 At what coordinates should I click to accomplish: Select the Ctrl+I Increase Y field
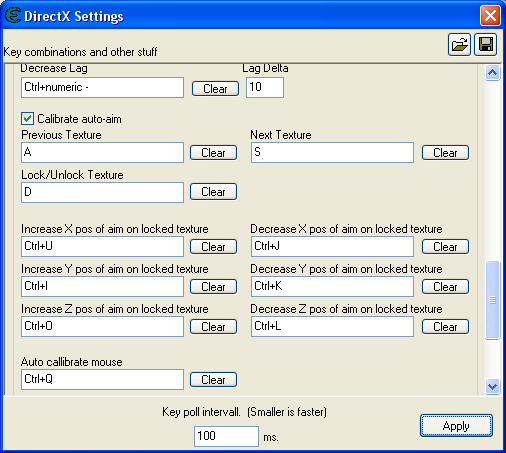[102, 287]
